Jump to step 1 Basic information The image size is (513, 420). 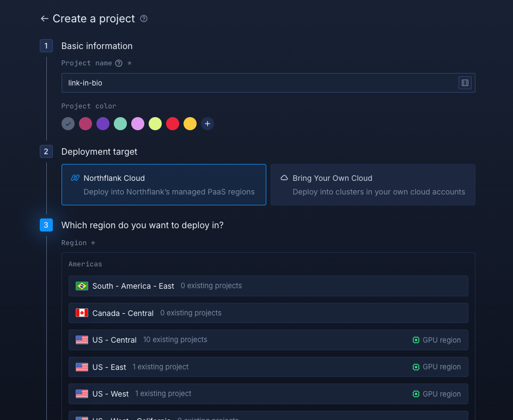[x=46, y=46]
